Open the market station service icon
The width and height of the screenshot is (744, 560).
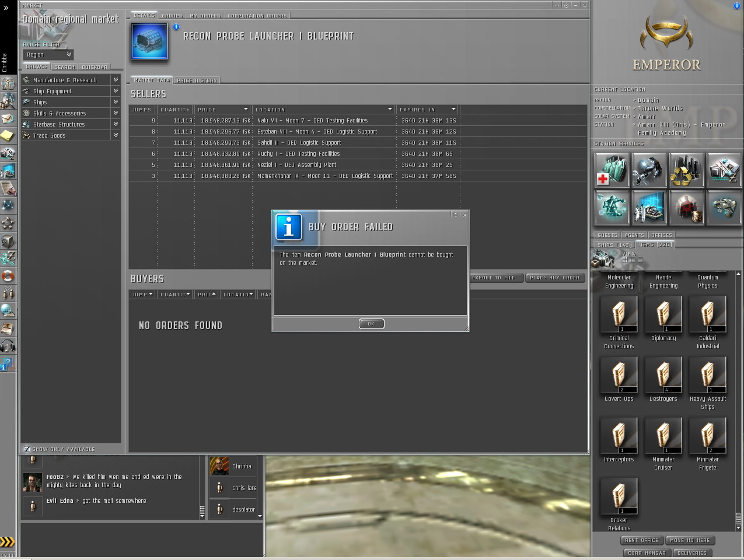point(724,170)
